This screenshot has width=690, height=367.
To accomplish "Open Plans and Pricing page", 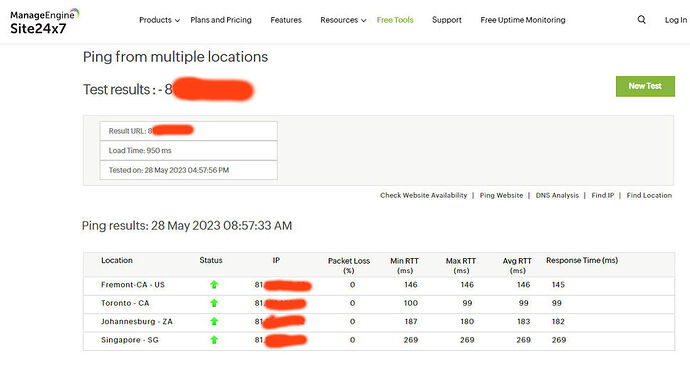I will point(221,20).
